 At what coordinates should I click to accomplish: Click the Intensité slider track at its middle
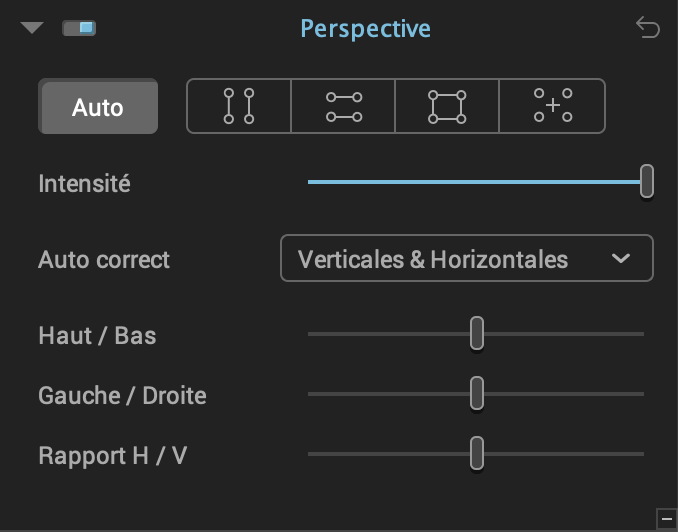[x=476, y=182]
